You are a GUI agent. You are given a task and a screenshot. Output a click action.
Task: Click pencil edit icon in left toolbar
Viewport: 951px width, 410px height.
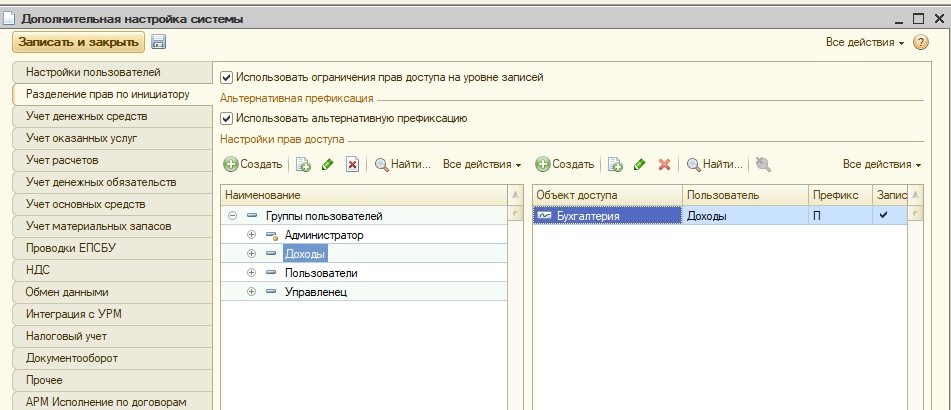(x=327, y=164)
